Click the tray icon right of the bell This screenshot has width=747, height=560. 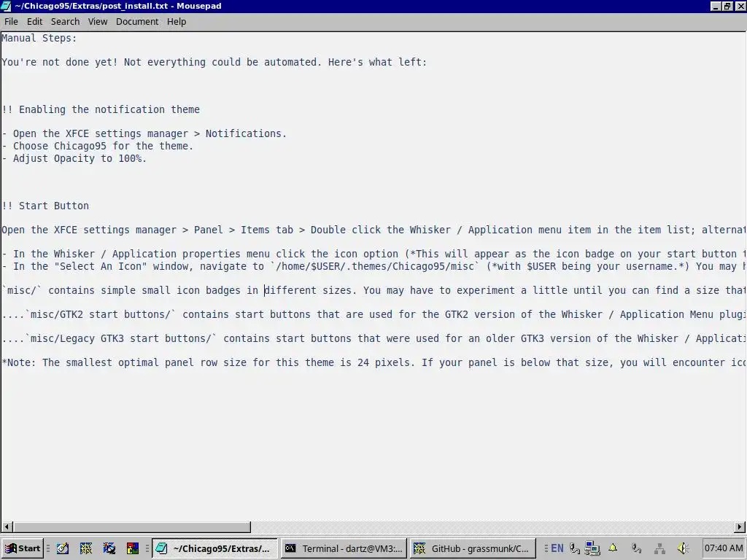[x=636, y=548]
